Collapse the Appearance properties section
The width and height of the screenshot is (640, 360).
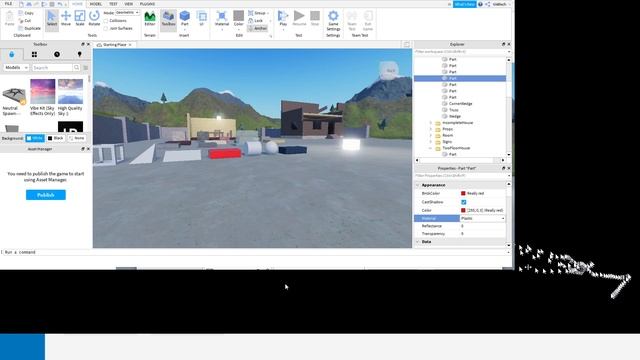[x=418, y=185]
